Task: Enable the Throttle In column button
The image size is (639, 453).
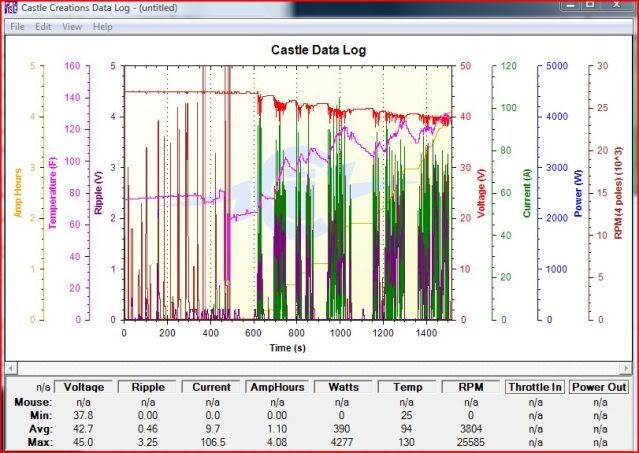Action: tap(536, 386)
